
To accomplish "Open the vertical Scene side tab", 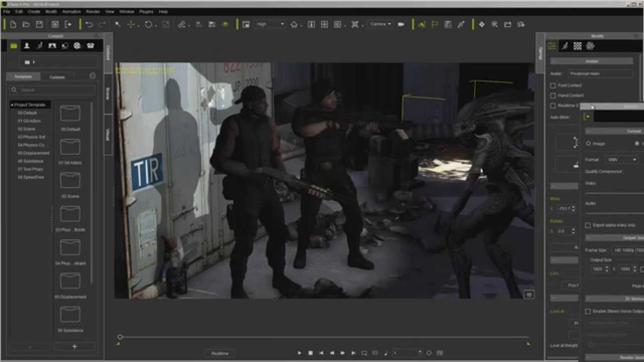I will (x=108, y=93).
